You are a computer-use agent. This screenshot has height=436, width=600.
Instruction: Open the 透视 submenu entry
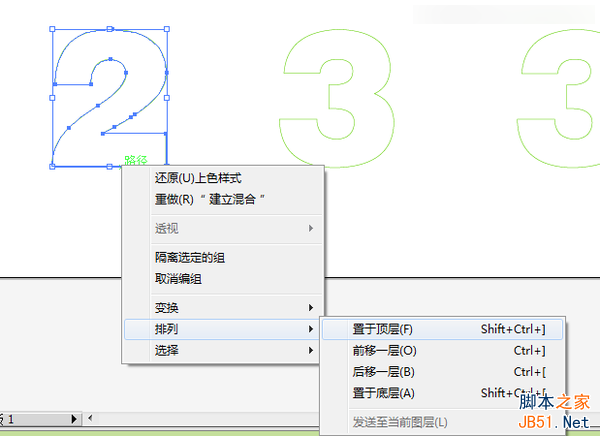tap(223, 229)
